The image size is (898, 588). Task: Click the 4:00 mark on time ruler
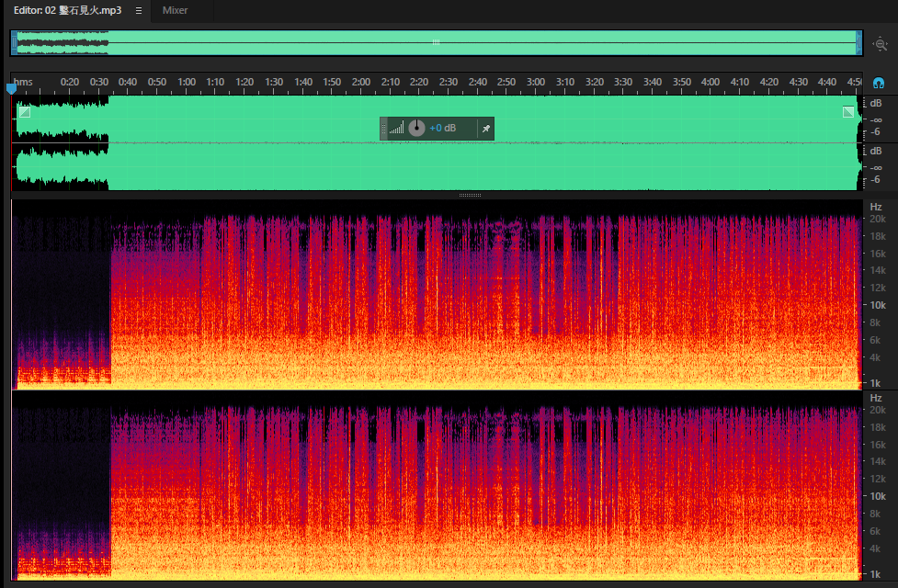(710, 82)
